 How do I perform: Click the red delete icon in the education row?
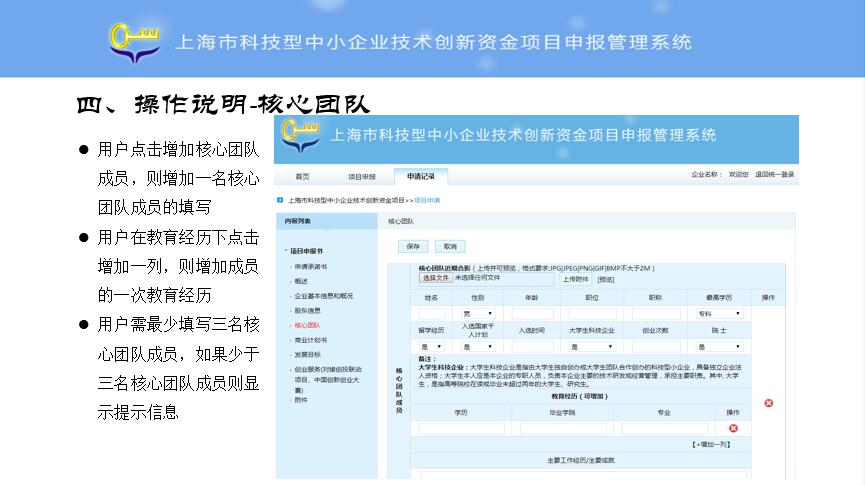point(733,428)
